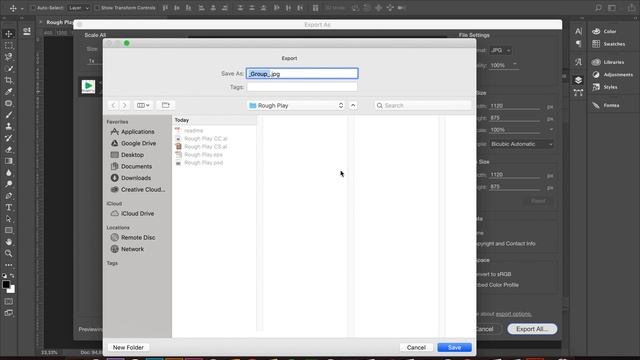The width and height of the screenshot is (640, 360).
Task: Click the Save As filename field
Action: click(x=302, y=73)
